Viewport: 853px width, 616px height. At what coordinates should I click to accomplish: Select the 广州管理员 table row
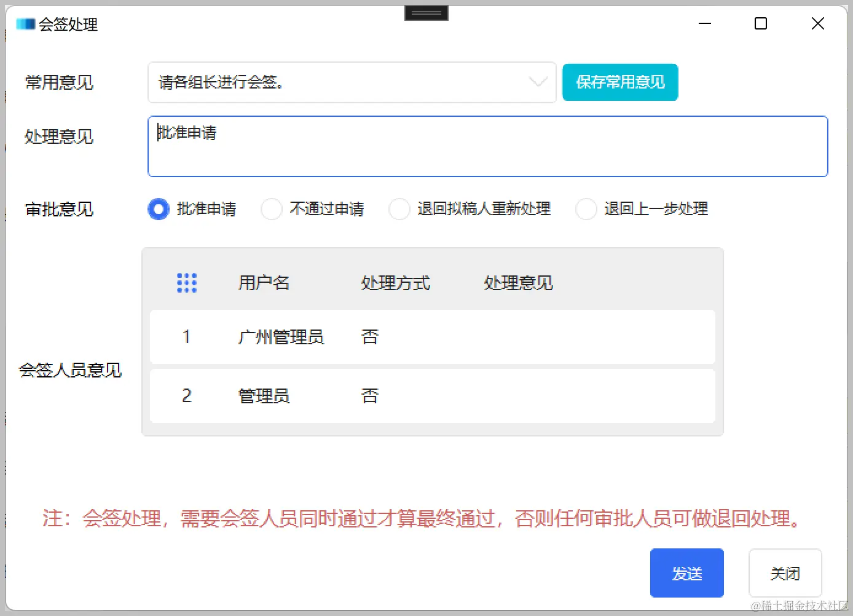[x=433, y=337]
